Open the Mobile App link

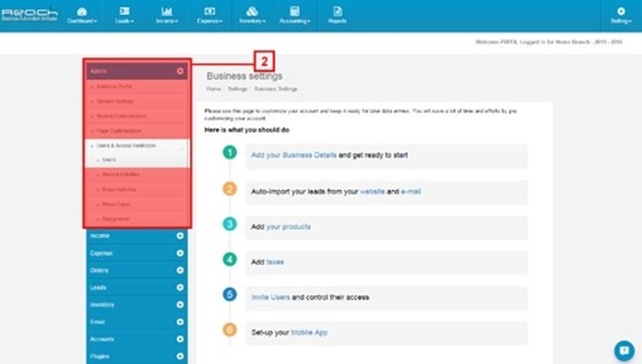[309, 333]
